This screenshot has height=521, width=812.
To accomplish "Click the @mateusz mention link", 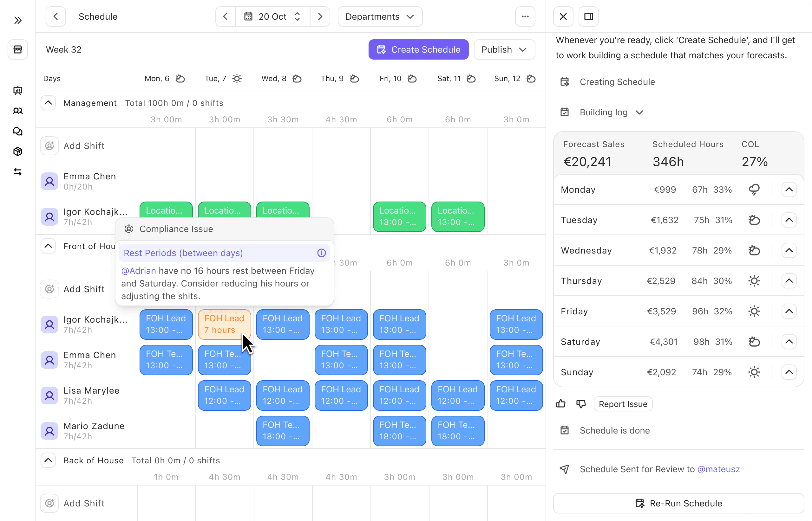I will 718,469.
